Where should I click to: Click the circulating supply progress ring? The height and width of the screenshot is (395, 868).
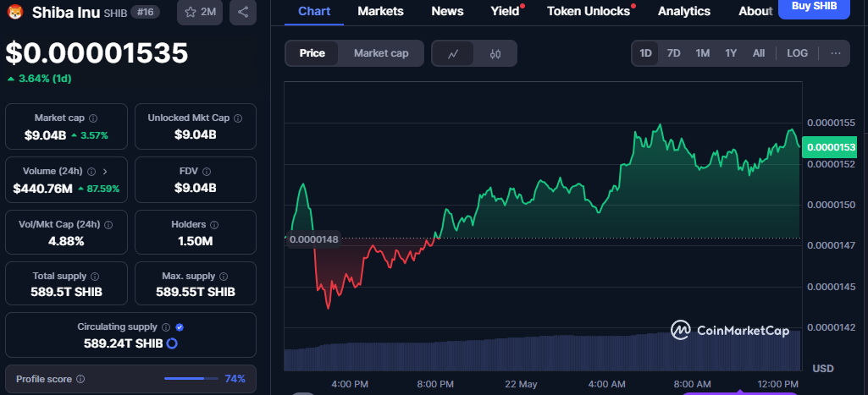(x=172, y=343)
